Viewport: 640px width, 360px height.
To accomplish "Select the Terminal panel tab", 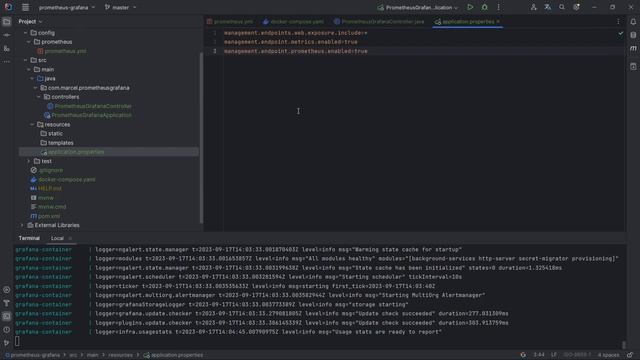I will (29, 238).
